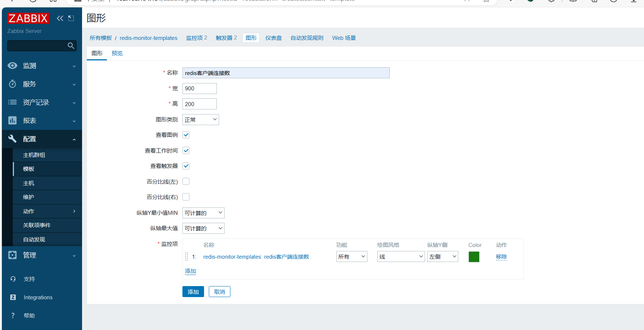Screen dimensions: 644x330
Task: Open the 图形类别 dropdown
Action: [201, 120]
